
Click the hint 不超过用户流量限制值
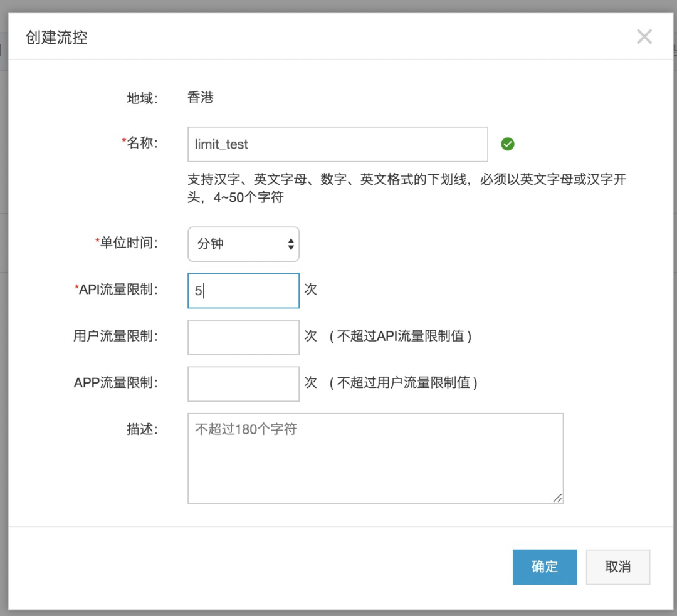[x=403, y=382]
